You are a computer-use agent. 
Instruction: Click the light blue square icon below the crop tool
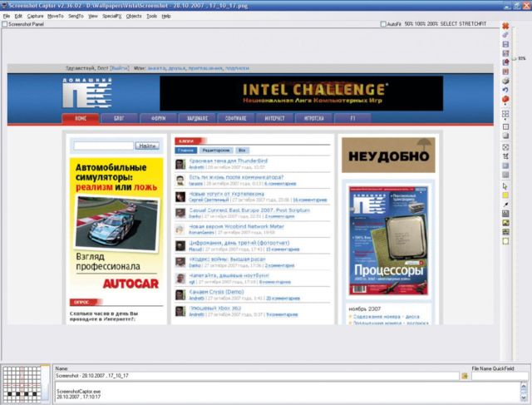tap(505, 165)
